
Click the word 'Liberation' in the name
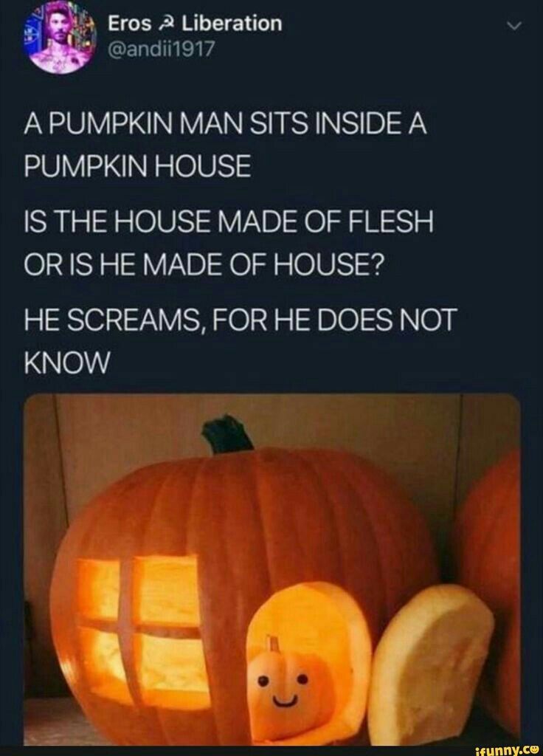pyautogui.click(x=232, y=23)
